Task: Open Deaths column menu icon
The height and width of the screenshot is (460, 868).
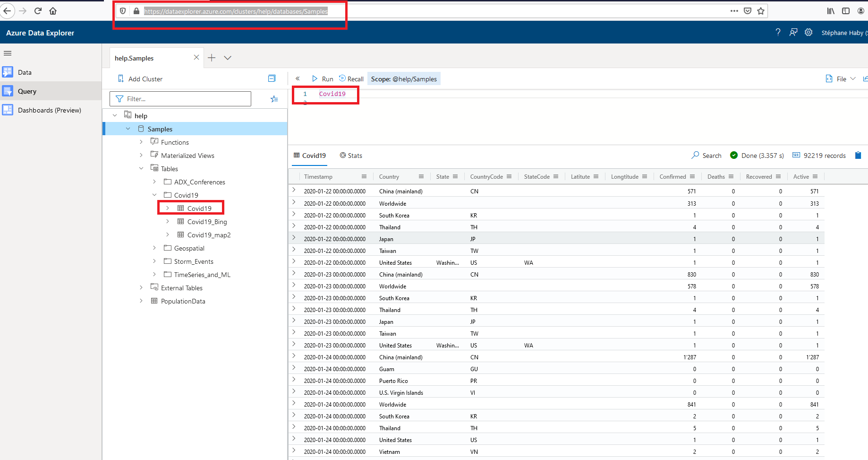Action: click(731, 176)
